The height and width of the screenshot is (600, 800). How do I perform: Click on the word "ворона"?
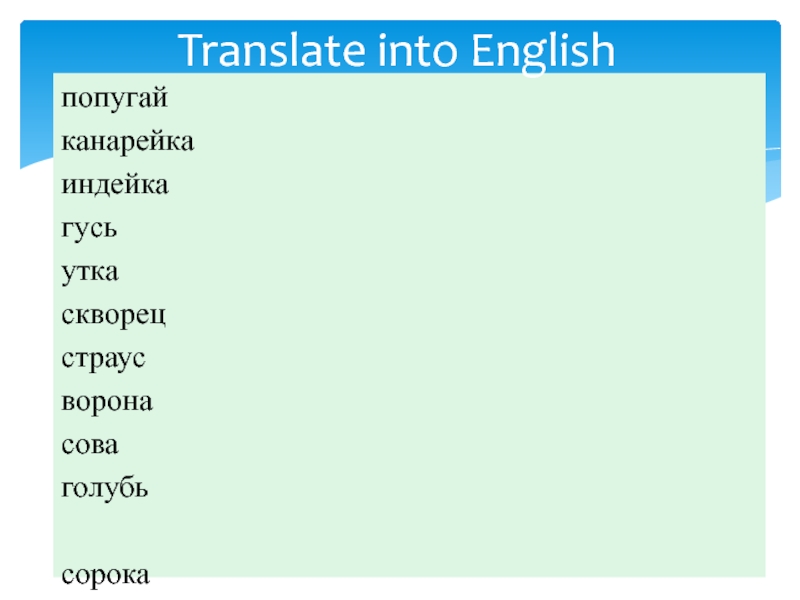(107, 402)
